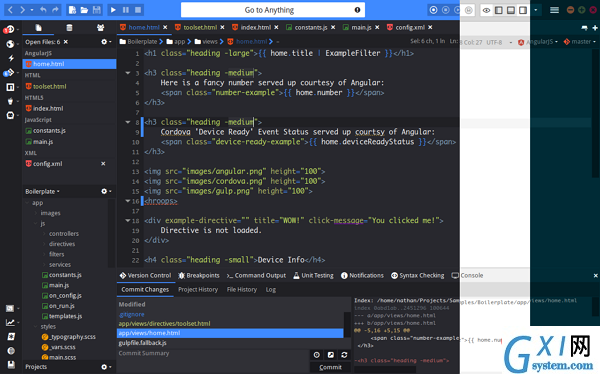
Task: Stop execution using the stop button
Action: [138, 10]
